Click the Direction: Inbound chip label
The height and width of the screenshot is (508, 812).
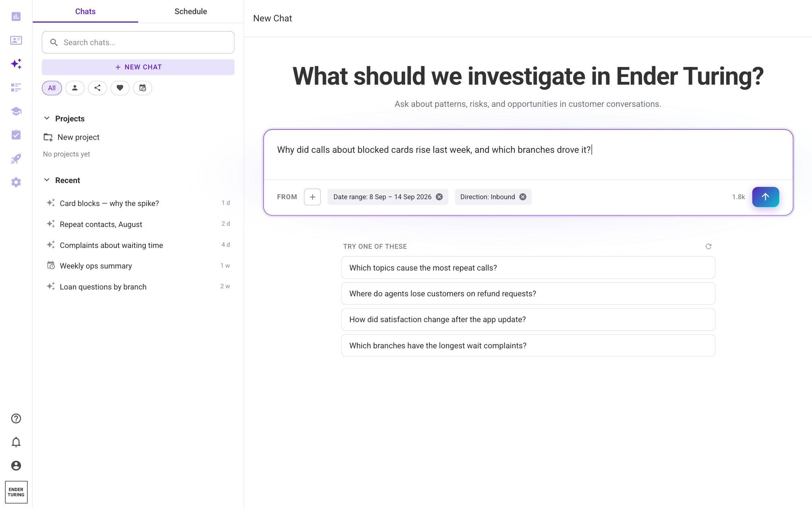[x=487, y=197]
